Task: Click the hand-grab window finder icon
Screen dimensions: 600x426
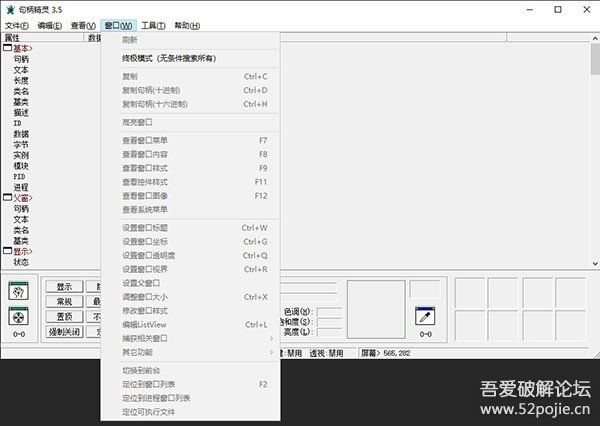Action: 19,291
